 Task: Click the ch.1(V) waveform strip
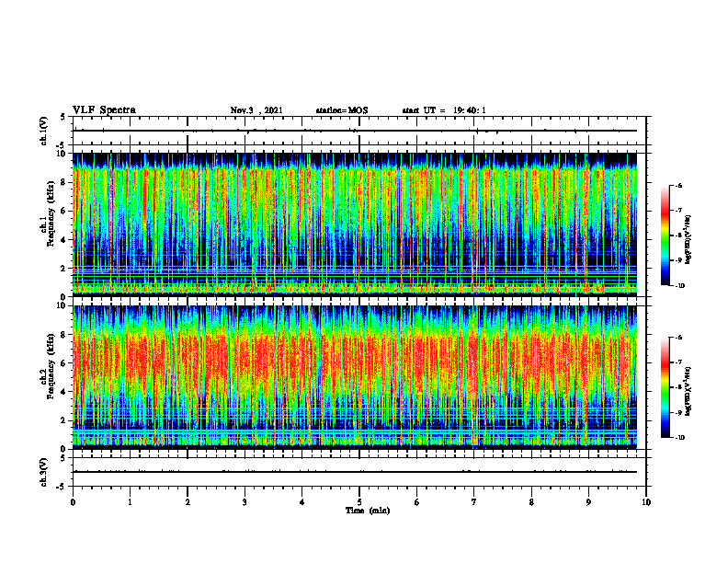pos(359,131)
